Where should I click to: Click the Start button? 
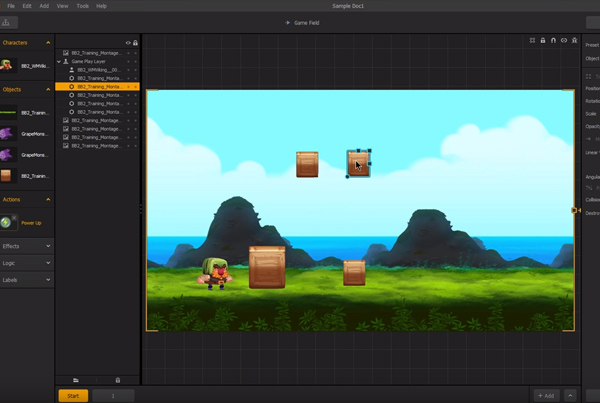pos(73,396)
